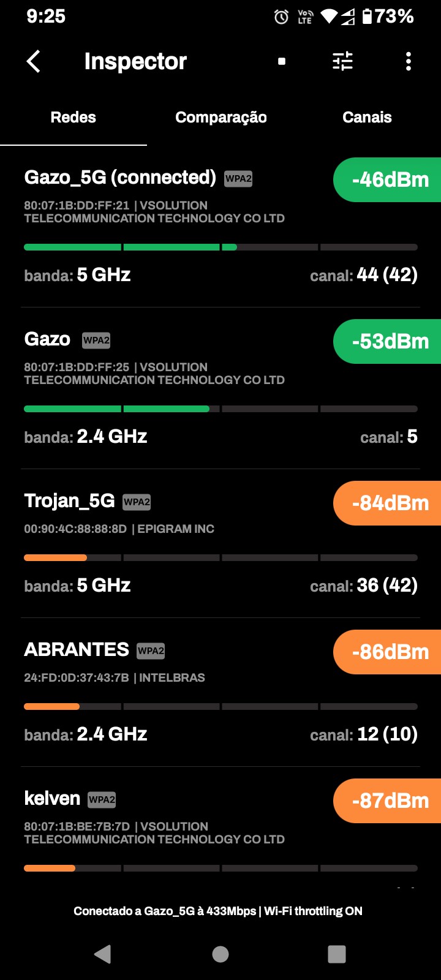Tap the WPA2 badge next to ABRANTES
The image size is (441, 980).
click(x=151, y=650)
